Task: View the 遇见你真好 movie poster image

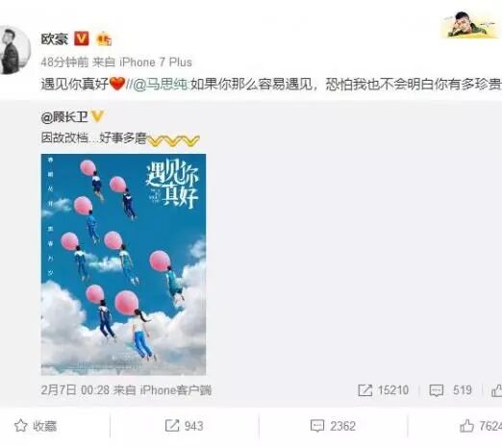Action: [123, 264]
